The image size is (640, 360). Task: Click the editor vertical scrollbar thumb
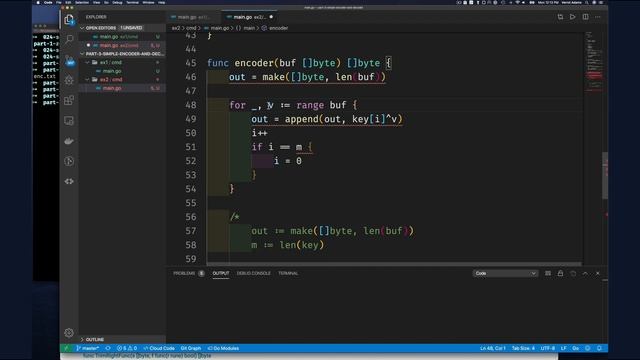[x=605, y=176]
